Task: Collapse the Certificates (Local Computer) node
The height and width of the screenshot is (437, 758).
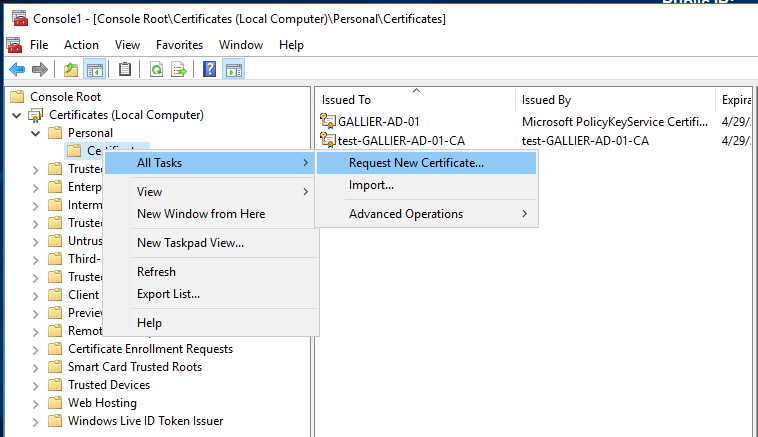Action: coord(17,116)
